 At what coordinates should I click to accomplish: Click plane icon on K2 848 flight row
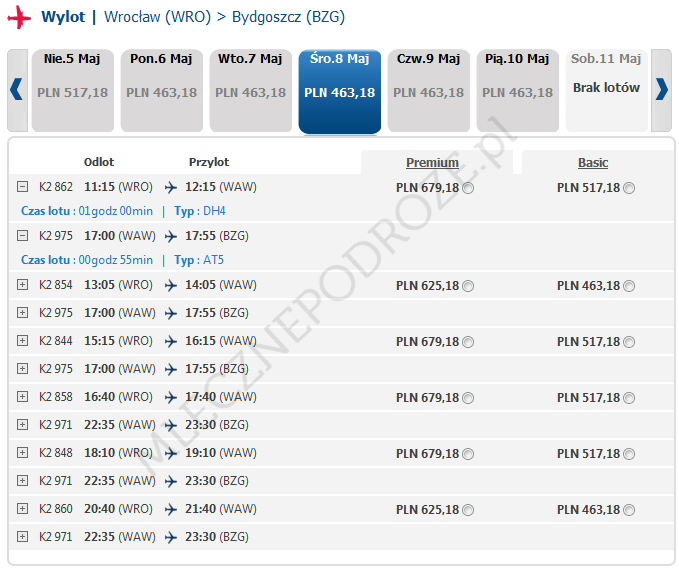[x=171, y=453]
